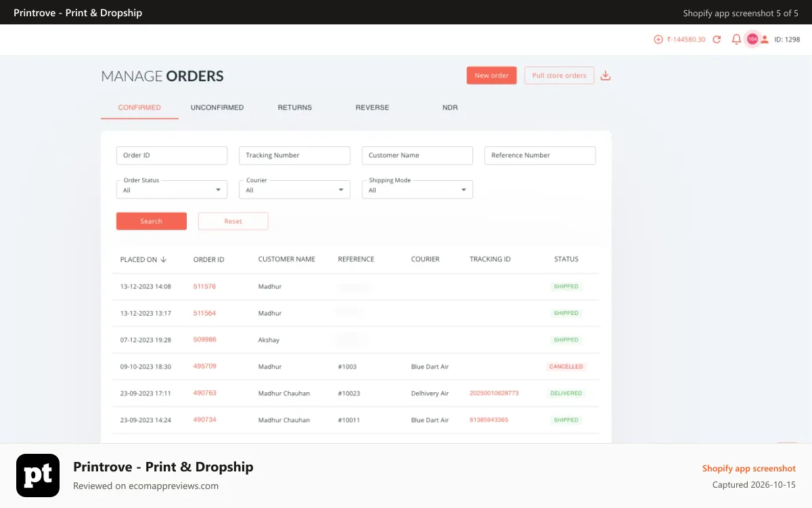The height and width of the screenshot is (508, 812).
Task: Click reference #10011
Action: (348, 420)
